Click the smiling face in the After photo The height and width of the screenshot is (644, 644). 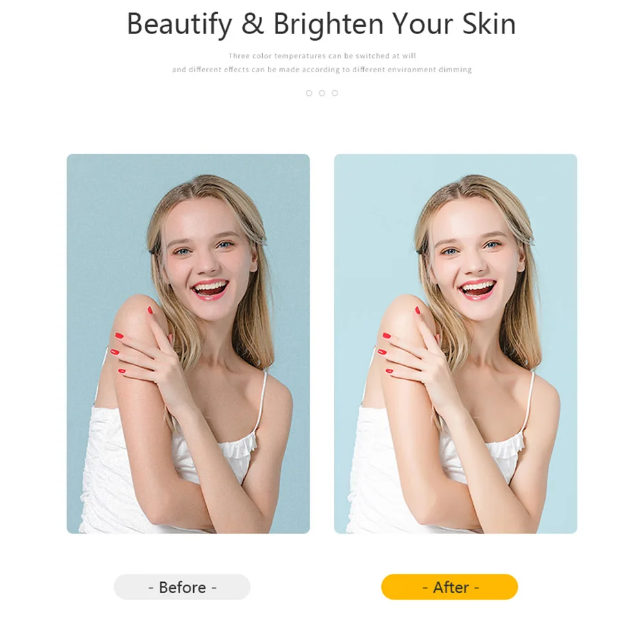tap(475, 259)
